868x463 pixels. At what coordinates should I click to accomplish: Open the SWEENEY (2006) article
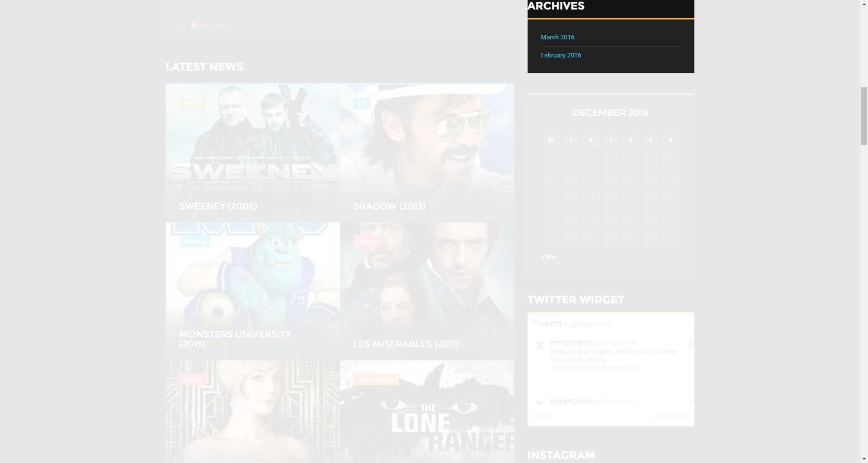click(x=218, y=206)
